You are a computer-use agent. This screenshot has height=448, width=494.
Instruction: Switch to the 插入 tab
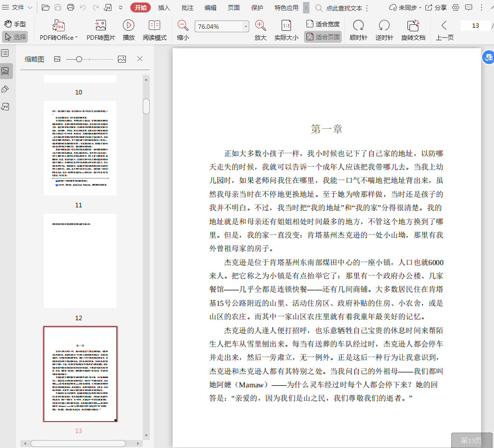[164, 7]
